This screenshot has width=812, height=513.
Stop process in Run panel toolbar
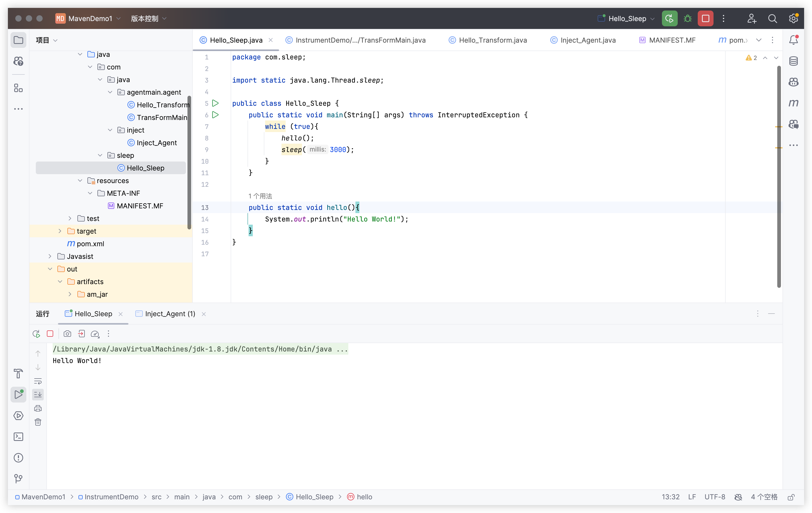click(50, 334)
